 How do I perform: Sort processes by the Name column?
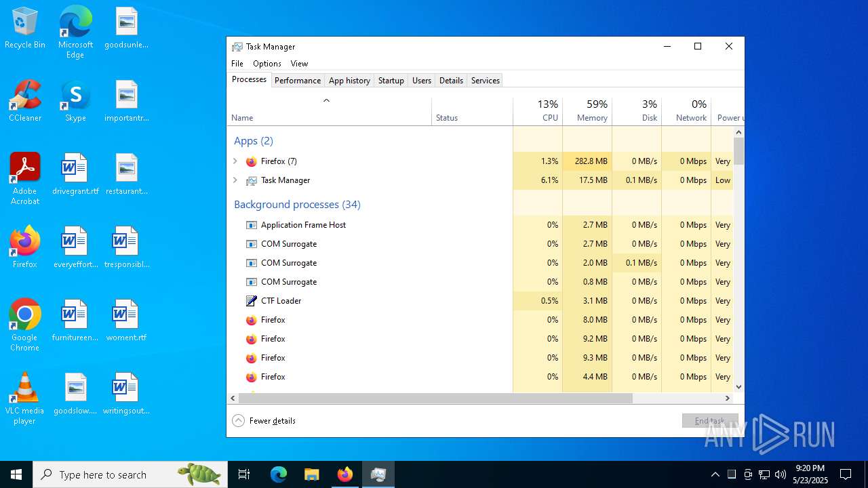329,111
